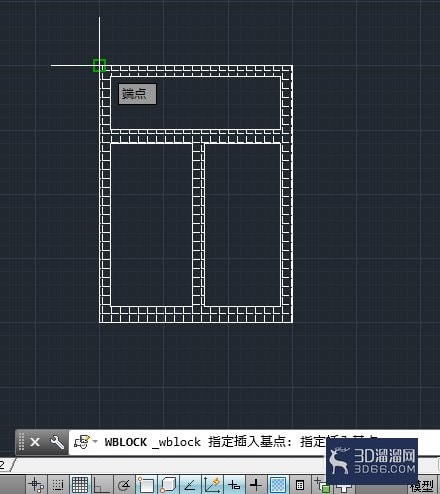This screenshot has width=440, height=494.
Task: Click the 模型 model space button
Action: coord(423,487)
